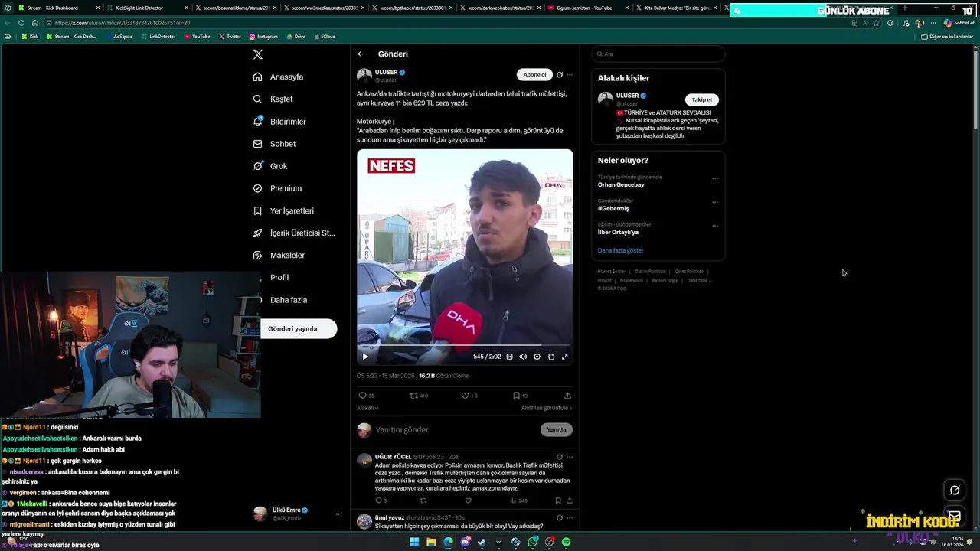Repost UĞUR YÜCEL's reply
This screenshot has width=980, height=551.
[423, 500]
